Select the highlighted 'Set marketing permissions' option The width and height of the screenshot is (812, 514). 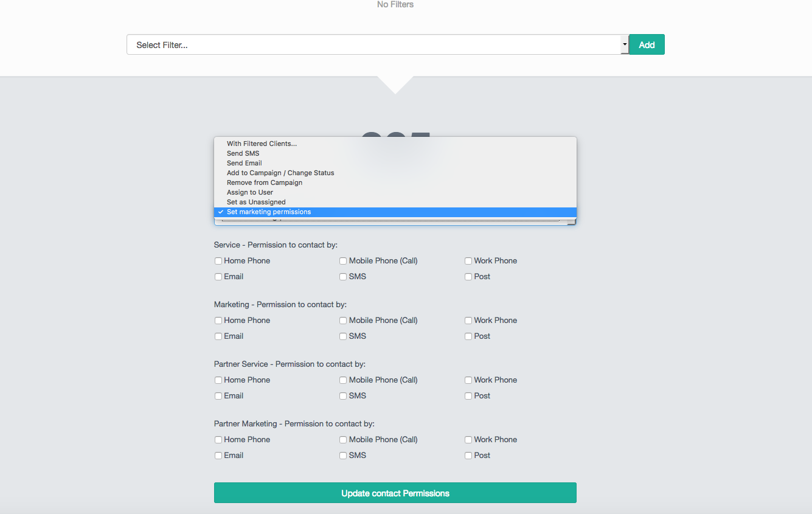pos(268,212)
